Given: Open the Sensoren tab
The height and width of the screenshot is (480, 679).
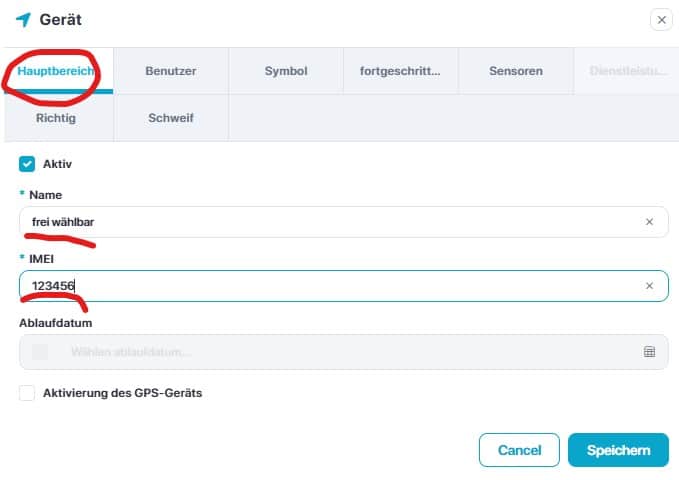Looking at the screenshot, I should pos(516,72).
